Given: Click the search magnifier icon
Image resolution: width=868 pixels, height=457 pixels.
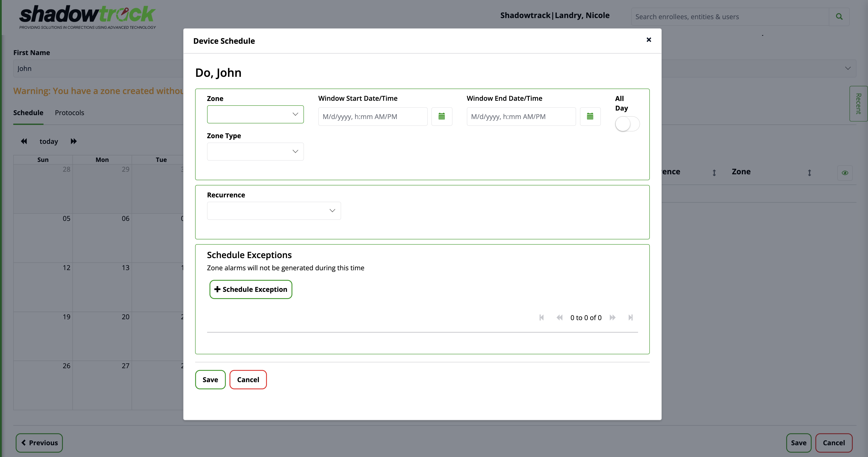Looking at the screenshot, I should tap(839, 17).
